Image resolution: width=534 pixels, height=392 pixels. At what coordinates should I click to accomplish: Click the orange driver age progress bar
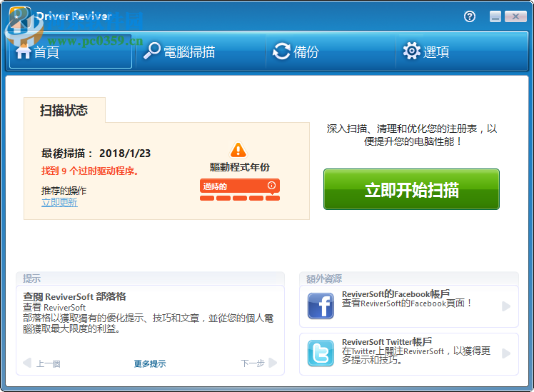(x=240, y=198)
